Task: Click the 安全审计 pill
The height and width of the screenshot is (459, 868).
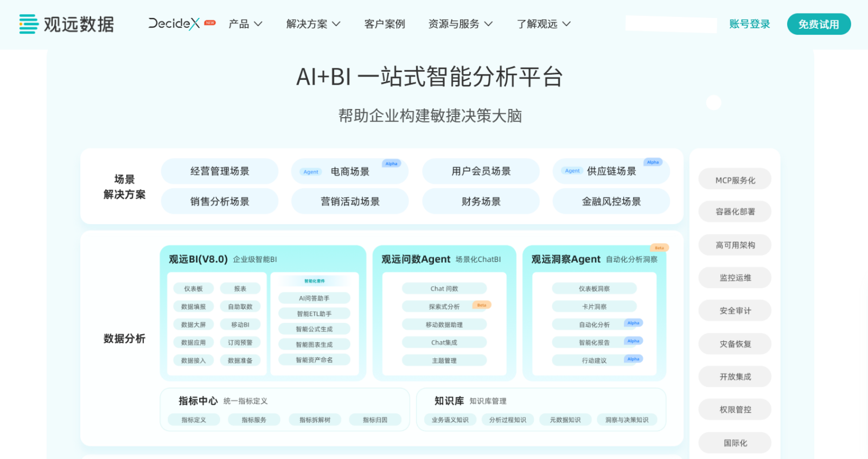Action: 735,311
